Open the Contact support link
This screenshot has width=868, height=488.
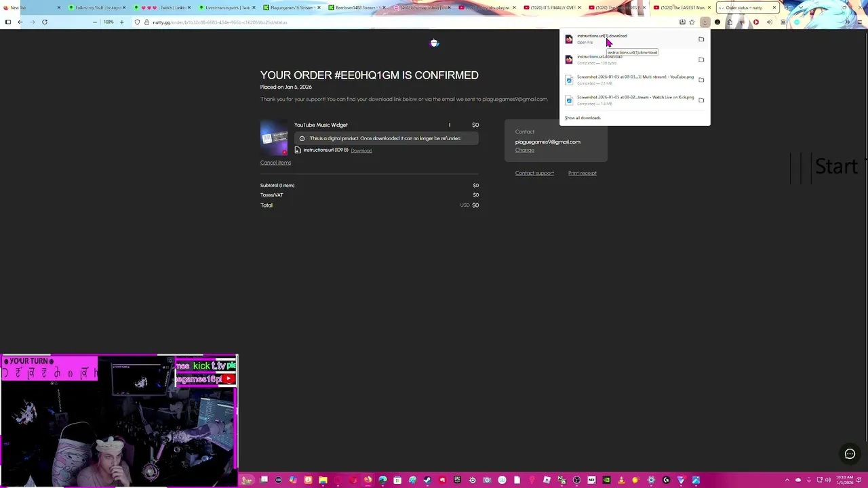coord(534,174)
